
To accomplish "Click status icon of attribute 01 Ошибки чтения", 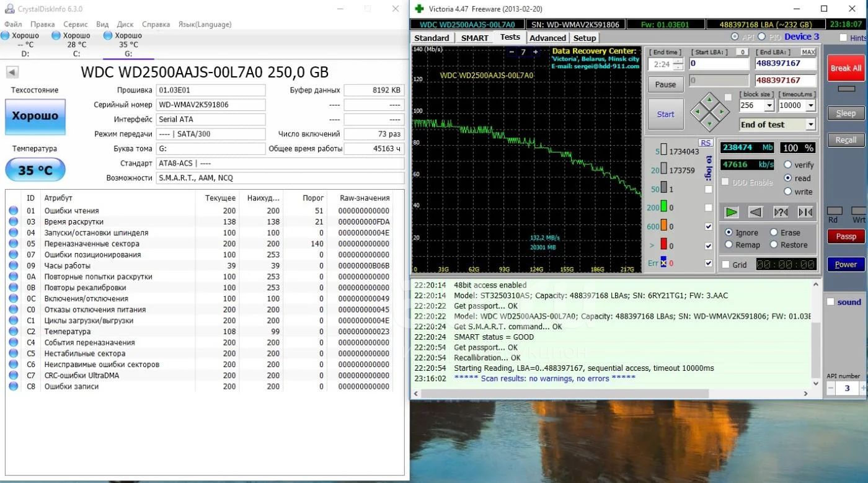I will coord(13,211).
